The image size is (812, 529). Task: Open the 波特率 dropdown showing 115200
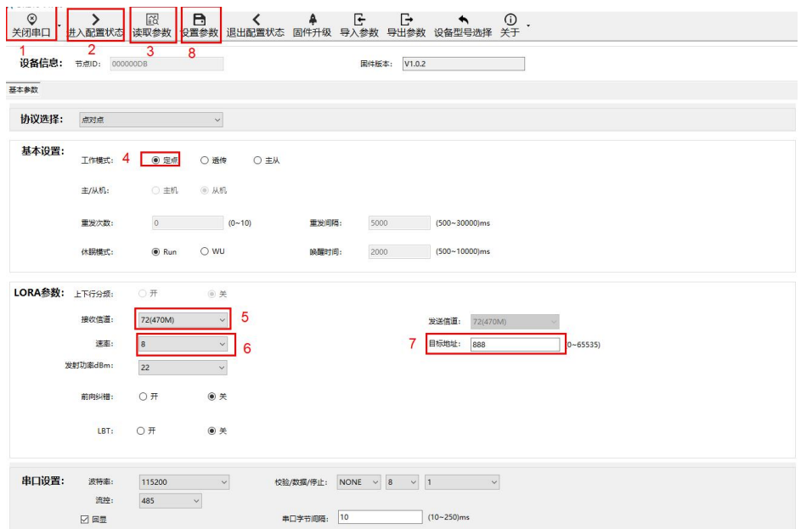(183, 482)
